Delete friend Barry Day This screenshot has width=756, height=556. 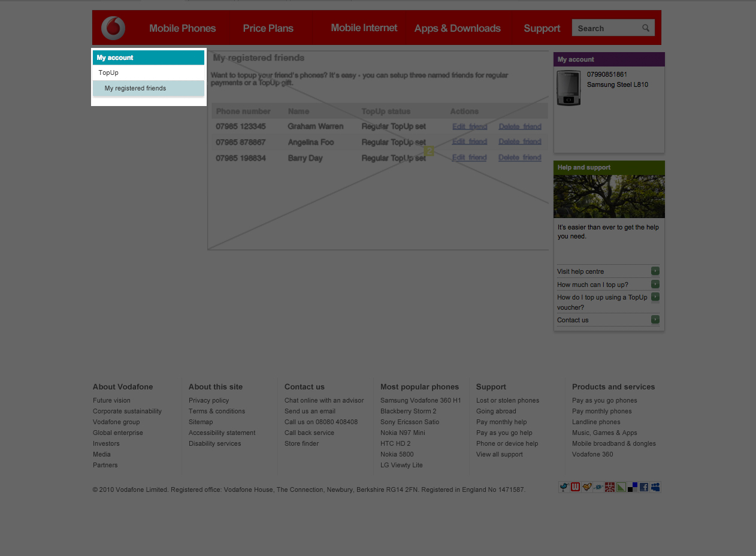coord(519,158)
